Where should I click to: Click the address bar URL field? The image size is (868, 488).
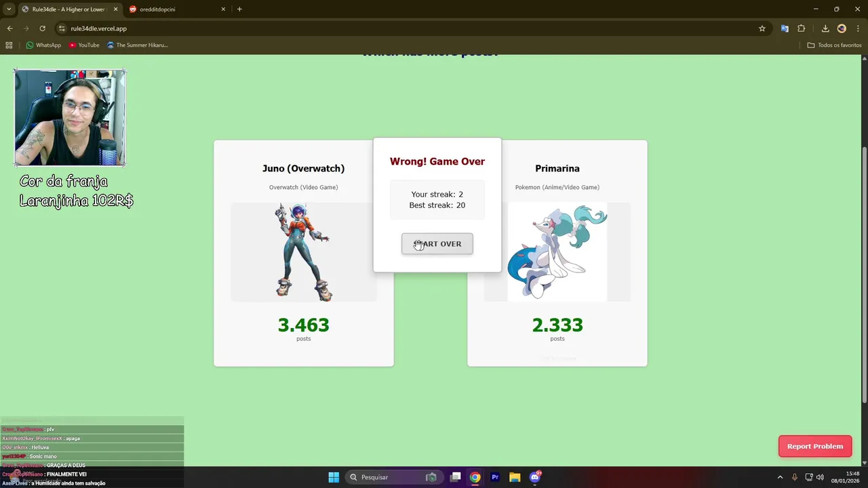coord(407,28)
